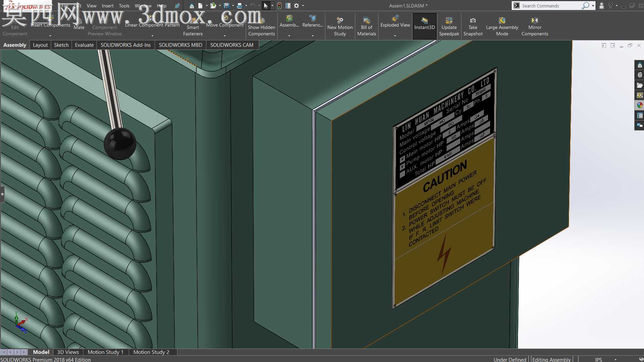Open Appearances color ball in task pane
The height and width of the screenshot is (362, 644).
pyautogui.click(x=639, y=105)
